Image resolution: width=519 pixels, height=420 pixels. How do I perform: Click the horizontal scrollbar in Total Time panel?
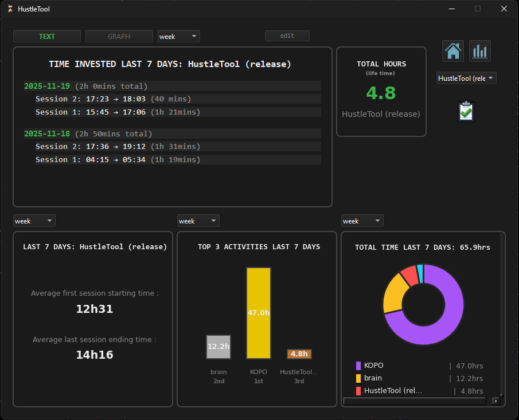click(415, 401)
